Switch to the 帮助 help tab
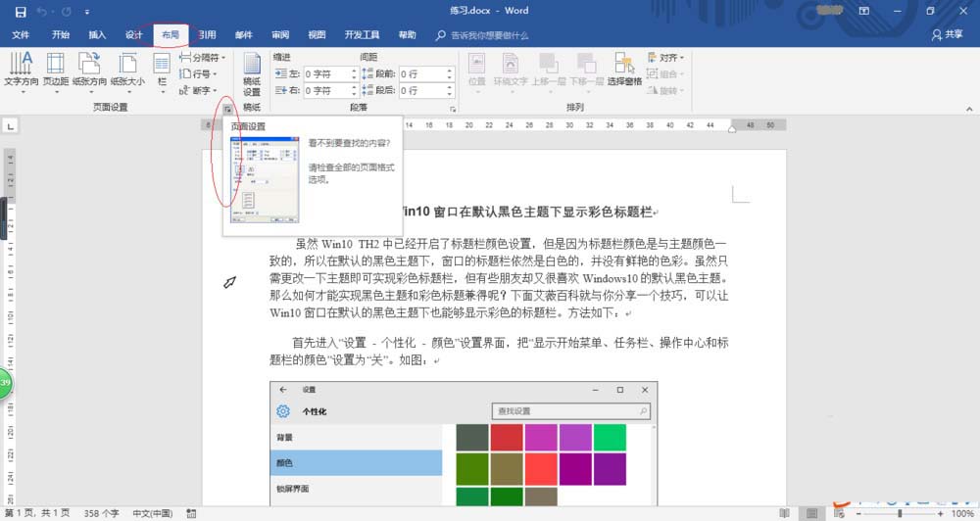The width and height of the screenshot is (980, 521). (x=408, y=35)
